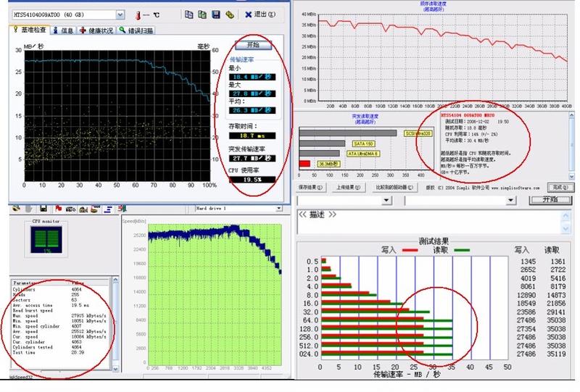Click the gray trash icon in HDSpeed toolbar
580x392 pixels.
(x=29, y=209)
